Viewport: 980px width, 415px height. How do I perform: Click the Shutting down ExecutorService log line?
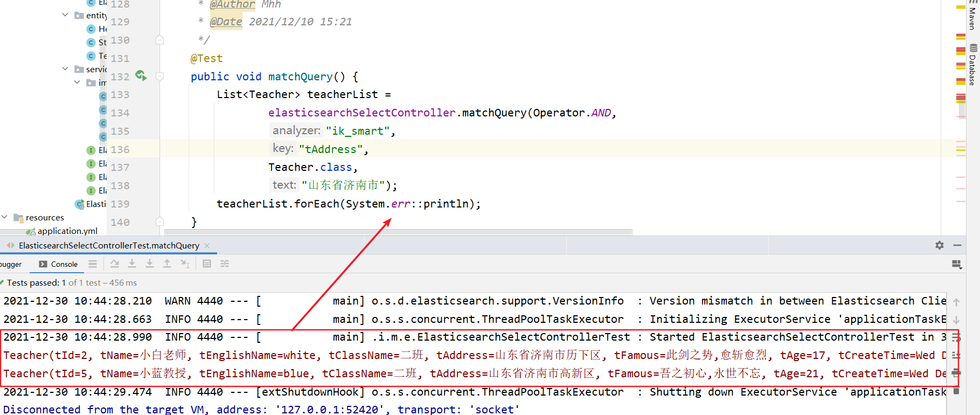pyautogui.click(x=474, y=392)
